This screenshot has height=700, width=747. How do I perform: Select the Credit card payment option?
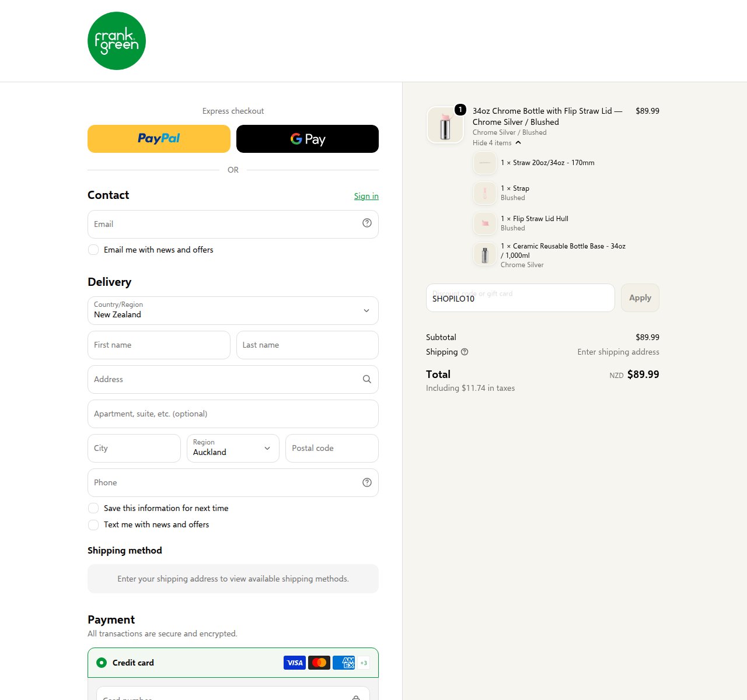pos(102,663)
